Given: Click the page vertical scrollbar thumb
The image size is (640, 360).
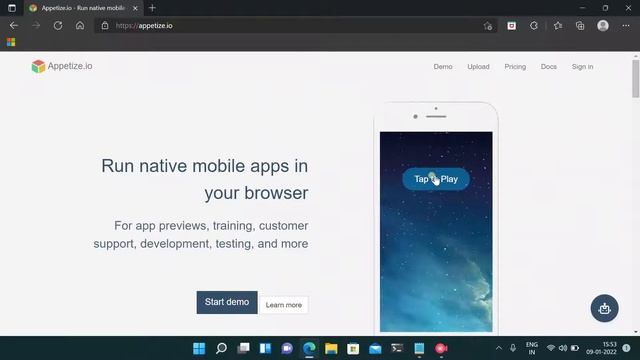Looking at the screenshot, I should 636,78.
